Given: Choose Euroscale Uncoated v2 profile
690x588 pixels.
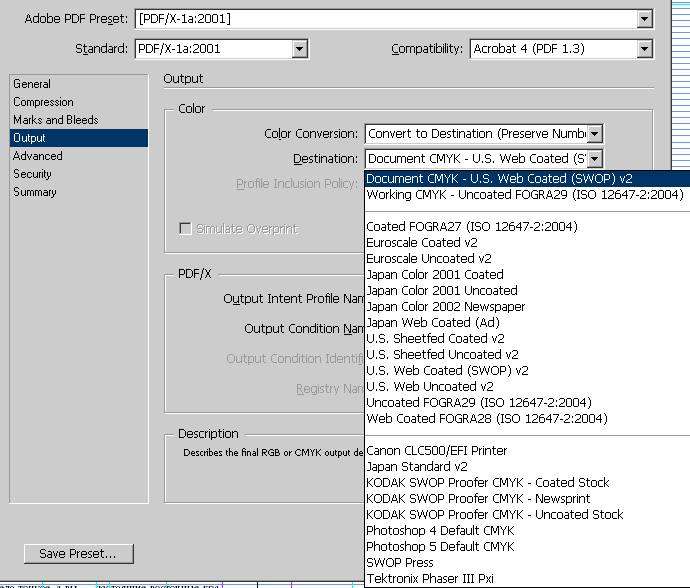Looking at the screenshot, I should tap(527, 258).
